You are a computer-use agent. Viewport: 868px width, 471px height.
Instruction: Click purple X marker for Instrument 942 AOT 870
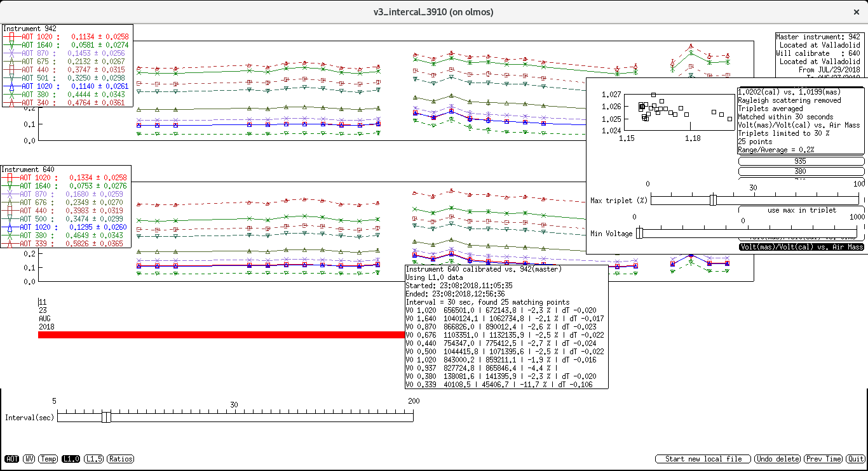(11, 53)
